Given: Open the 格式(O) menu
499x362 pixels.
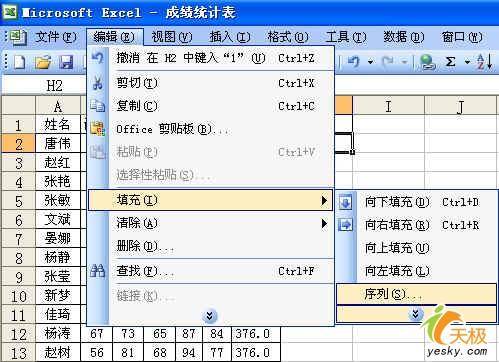Looking at the screenshot, I should point(288,37).
